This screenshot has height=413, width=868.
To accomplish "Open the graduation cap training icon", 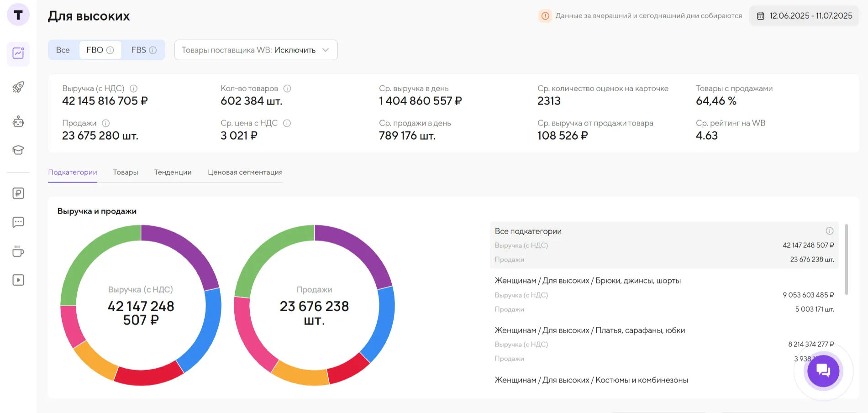I will tap(18, 150).
